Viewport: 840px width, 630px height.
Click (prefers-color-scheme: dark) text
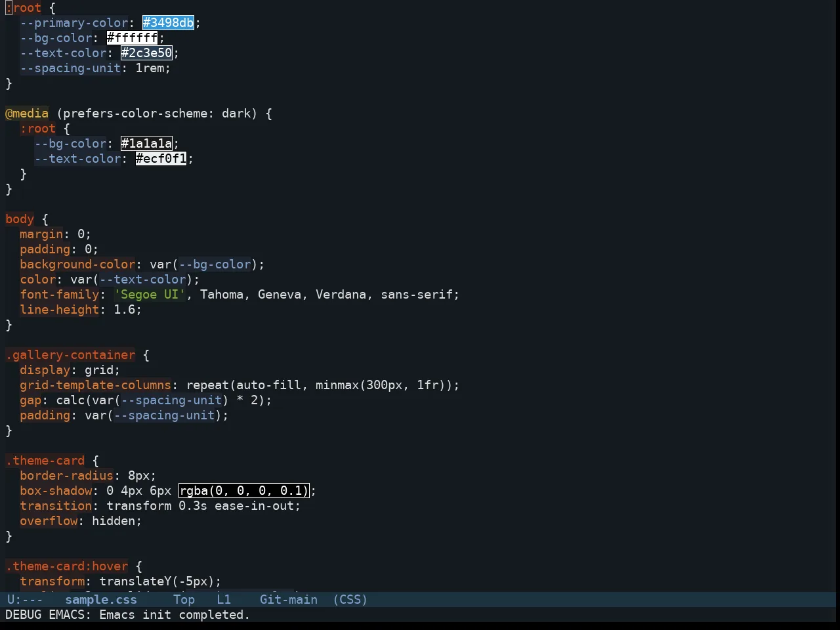coord(157,114)
